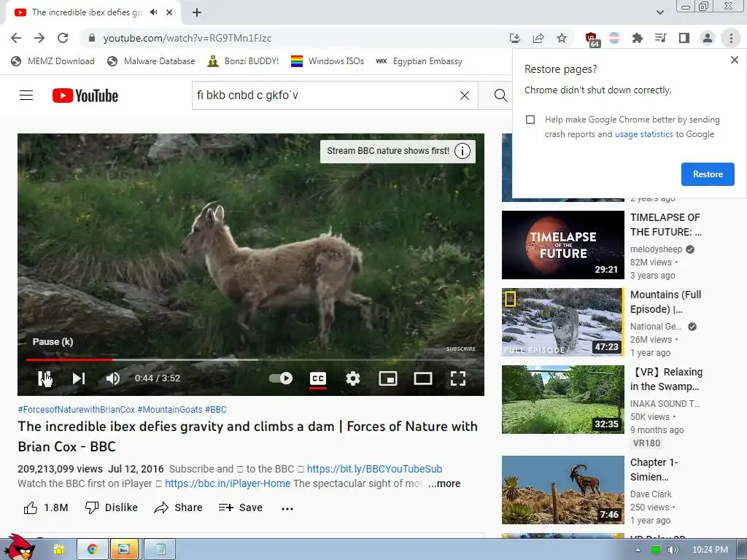Open the MEMZ Download bookmark
The height and width of the screenshot is (560, 747).
[x=53, y=61]
